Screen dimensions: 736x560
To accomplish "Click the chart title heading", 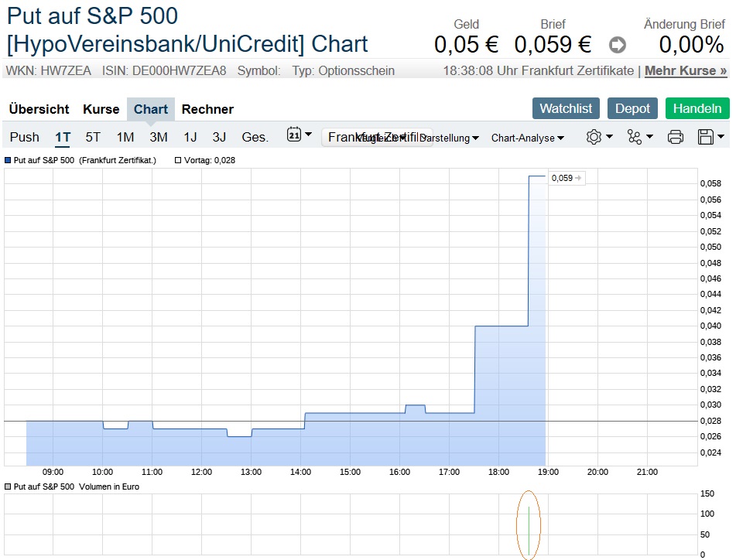I will (187, 30).
